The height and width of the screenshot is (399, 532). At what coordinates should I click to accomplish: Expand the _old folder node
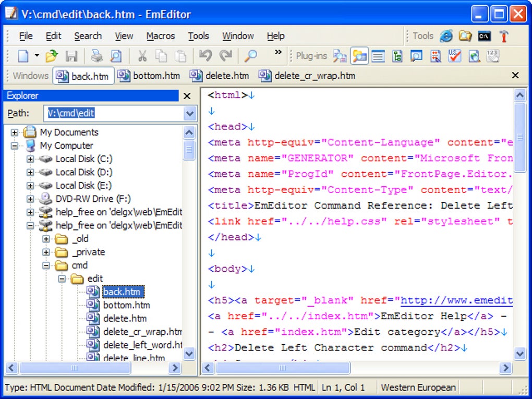[46, 239]
